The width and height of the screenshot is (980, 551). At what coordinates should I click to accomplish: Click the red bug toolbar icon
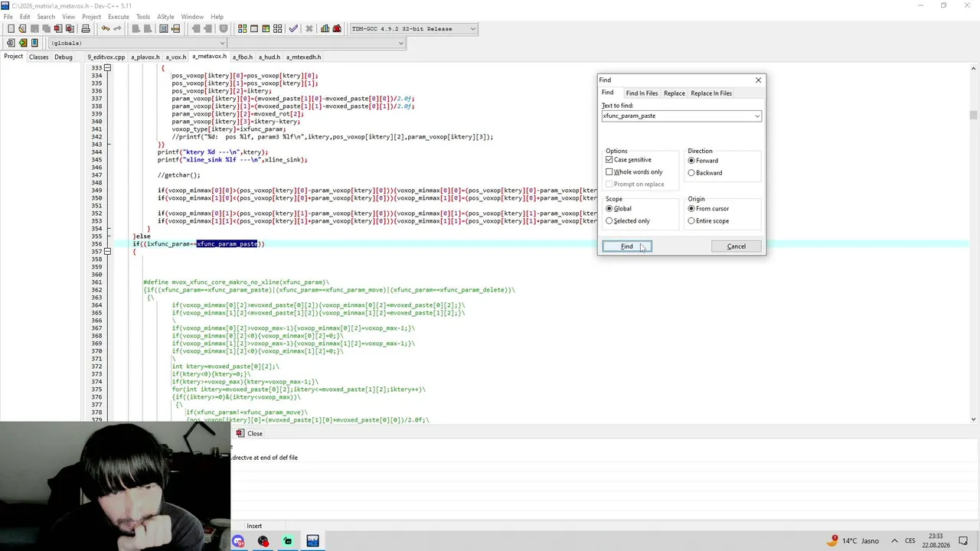(337, 28)
